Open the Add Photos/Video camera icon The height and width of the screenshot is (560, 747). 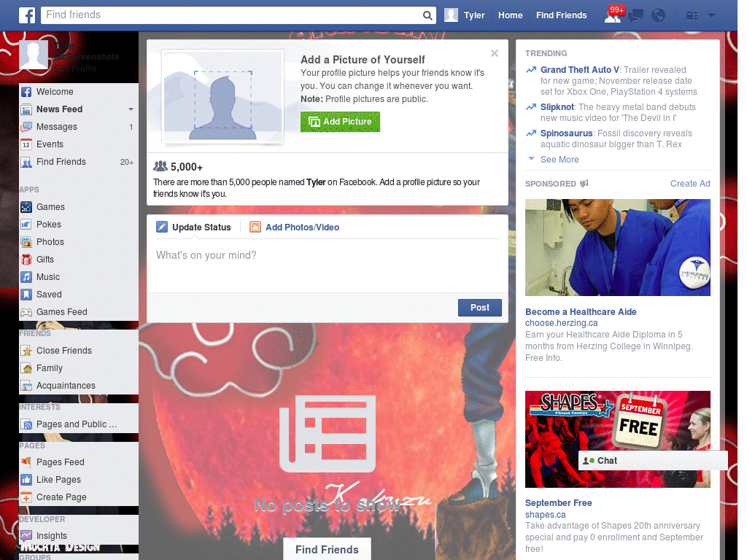tap(255, 227)
